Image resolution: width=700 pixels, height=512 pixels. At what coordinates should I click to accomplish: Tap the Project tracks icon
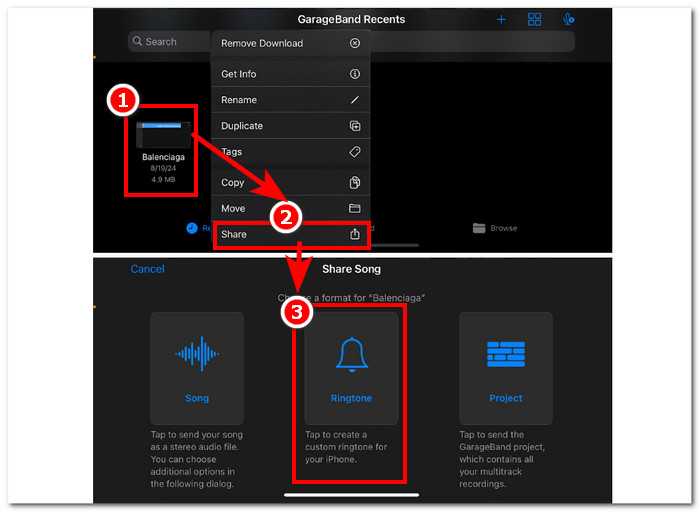point(506,354)
